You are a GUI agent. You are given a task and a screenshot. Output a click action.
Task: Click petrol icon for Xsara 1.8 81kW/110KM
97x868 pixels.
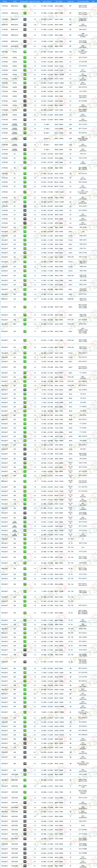point(25,70)
